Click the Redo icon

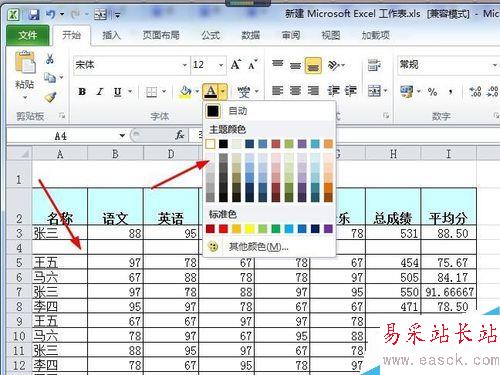click(x=75, y=14)
